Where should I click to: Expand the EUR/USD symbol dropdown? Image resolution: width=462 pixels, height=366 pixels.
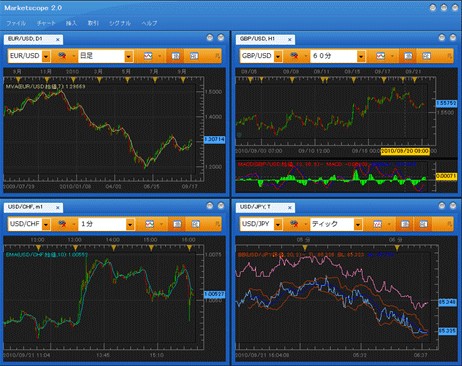coord(46,56)
